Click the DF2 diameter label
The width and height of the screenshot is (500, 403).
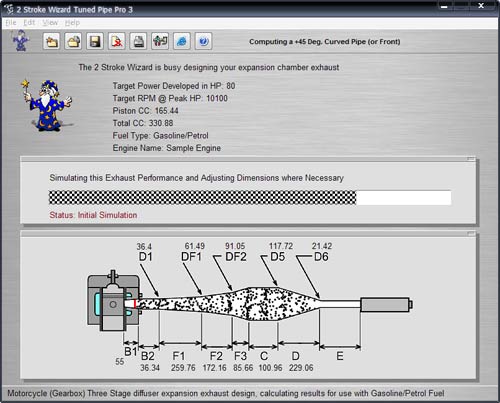click(x=236, y=257)
